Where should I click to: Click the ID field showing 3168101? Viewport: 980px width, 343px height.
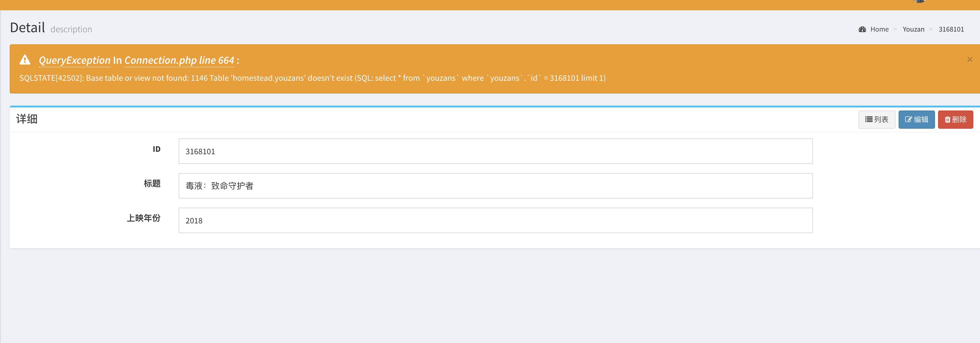(495, 151)
